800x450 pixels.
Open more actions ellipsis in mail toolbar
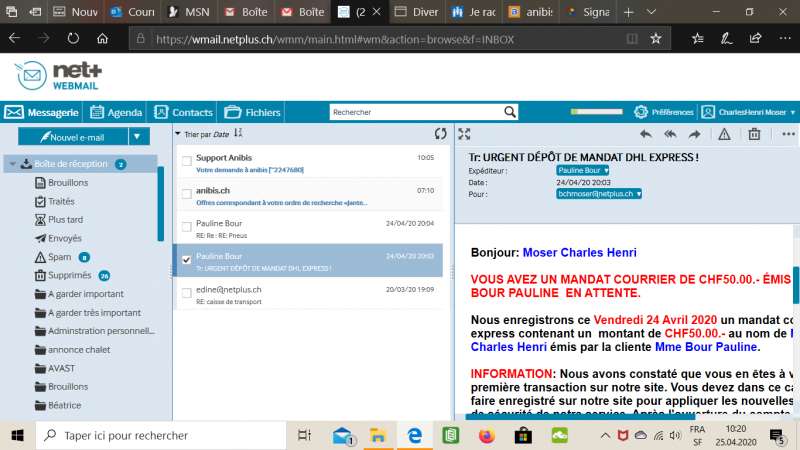pos(788,134)
